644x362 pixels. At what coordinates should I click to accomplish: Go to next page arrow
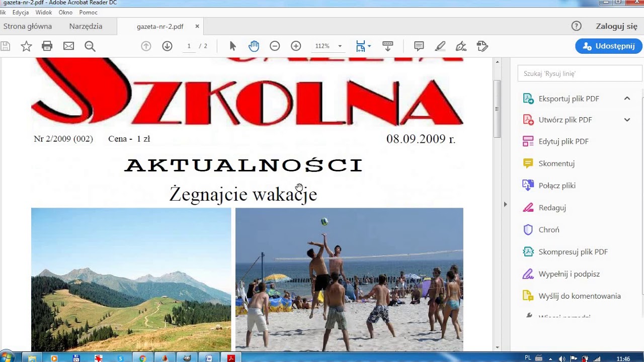click(x=167, y=46)
